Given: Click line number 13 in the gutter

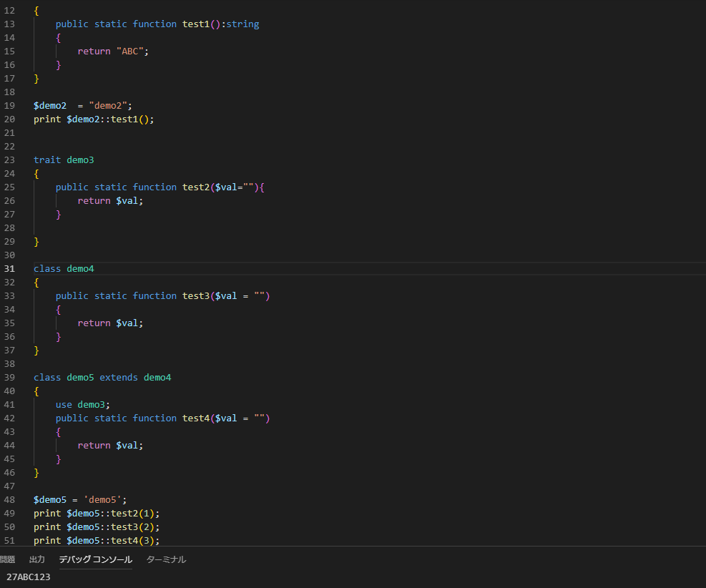Looking at the screenshot, I should tap(9, 24).
